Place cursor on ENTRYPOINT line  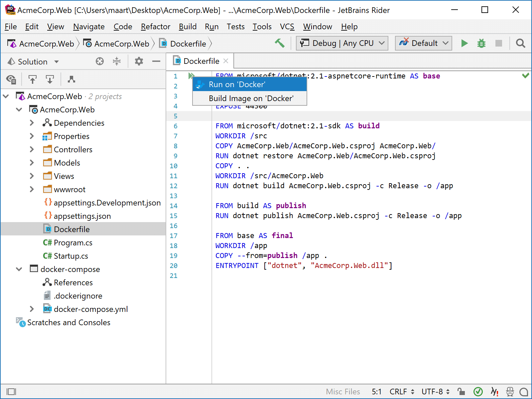pyautogui.click(x=304, y=266)
